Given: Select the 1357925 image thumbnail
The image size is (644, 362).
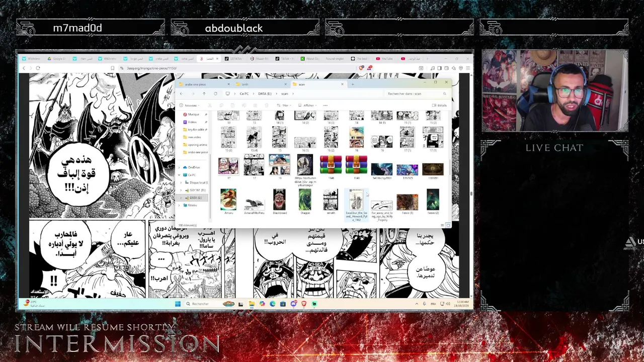Looking at the screenshot, I should (x=408, y=169).
